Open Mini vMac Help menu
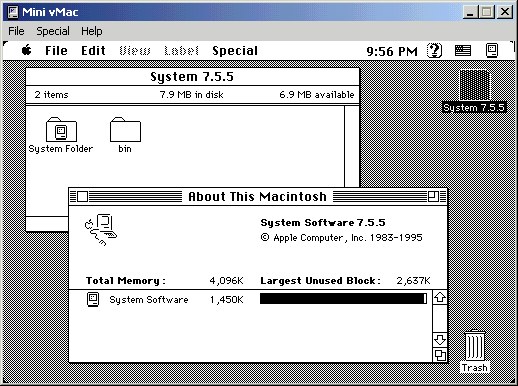This screenshot has height=386, width=518. 92,31
